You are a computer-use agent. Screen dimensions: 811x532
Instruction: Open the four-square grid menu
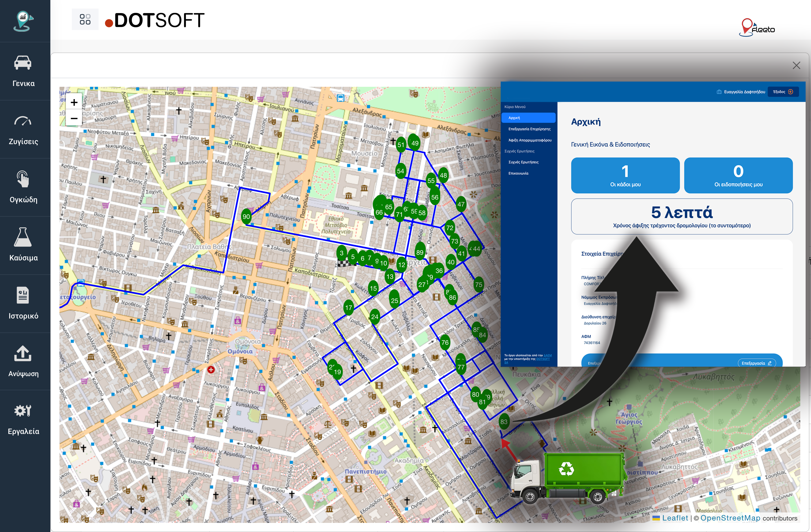click(85, 20)
